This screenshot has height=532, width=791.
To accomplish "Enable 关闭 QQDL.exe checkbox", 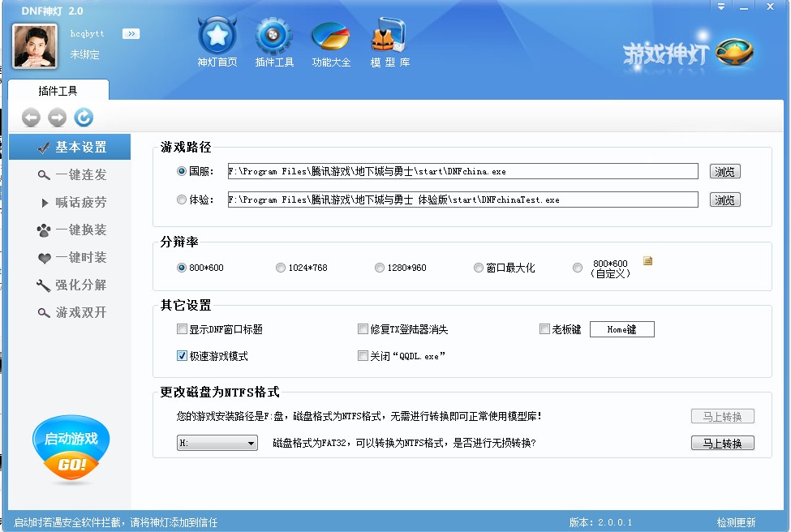I will (x=363, y=356).
